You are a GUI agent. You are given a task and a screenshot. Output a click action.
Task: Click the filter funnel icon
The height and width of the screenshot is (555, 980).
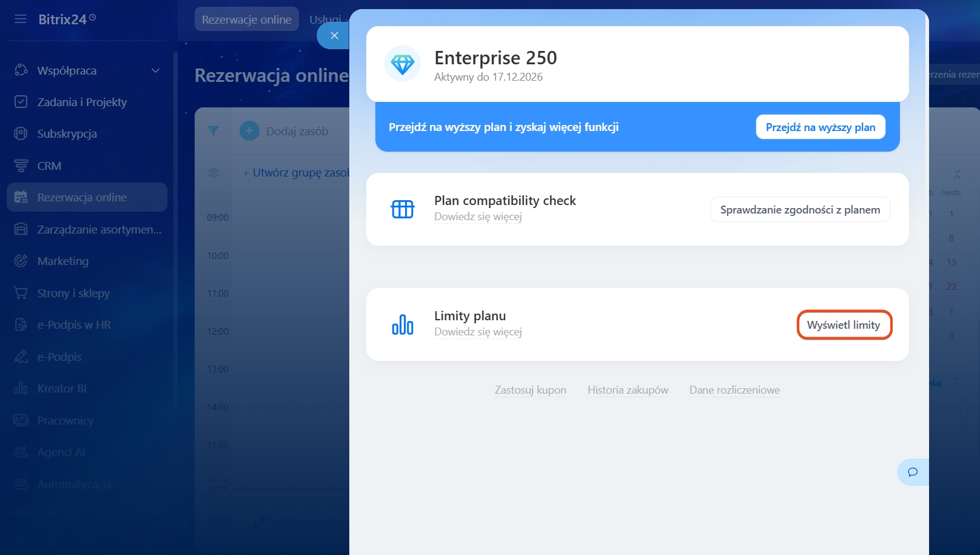coord(213,131)
